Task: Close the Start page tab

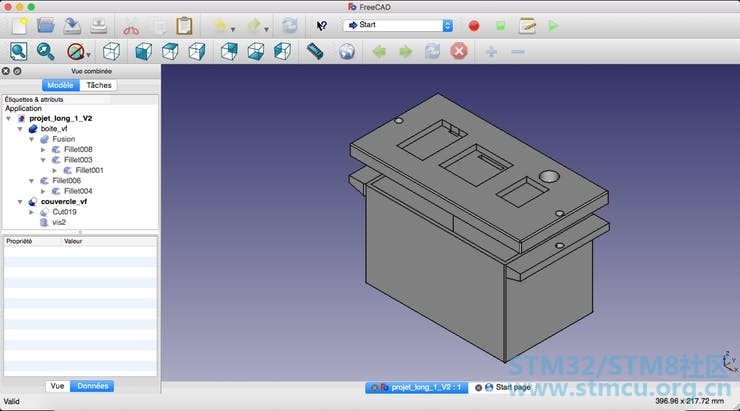Action: pos(478,387)
